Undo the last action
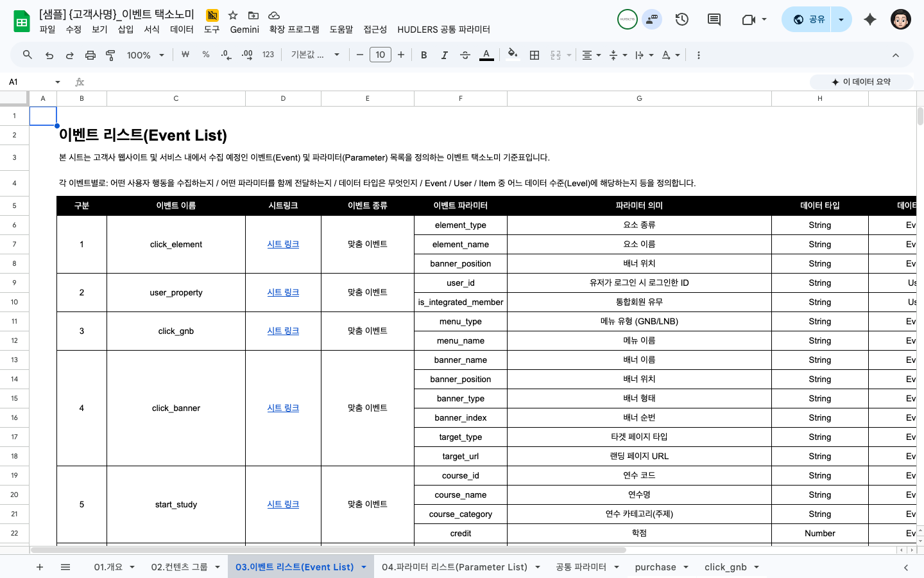 point(49,55)
